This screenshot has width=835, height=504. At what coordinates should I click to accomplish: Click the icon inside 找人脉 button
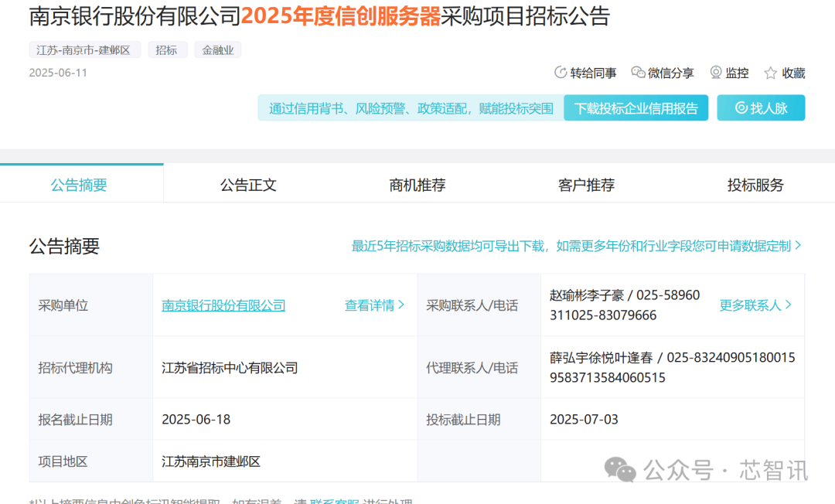tap(741, 108)
